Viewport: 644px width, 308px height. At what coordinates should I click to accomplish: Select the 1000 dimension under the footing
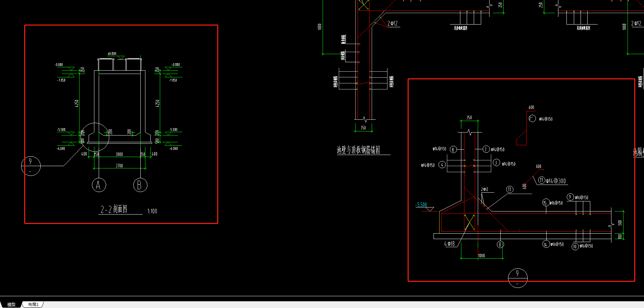tap(481, 256)
